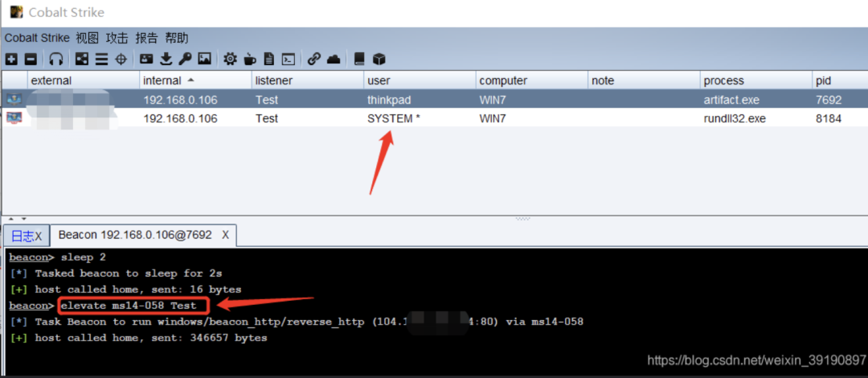The image size is (868, 378).
Task: Open help via the book icon
Action: (359, 59)
